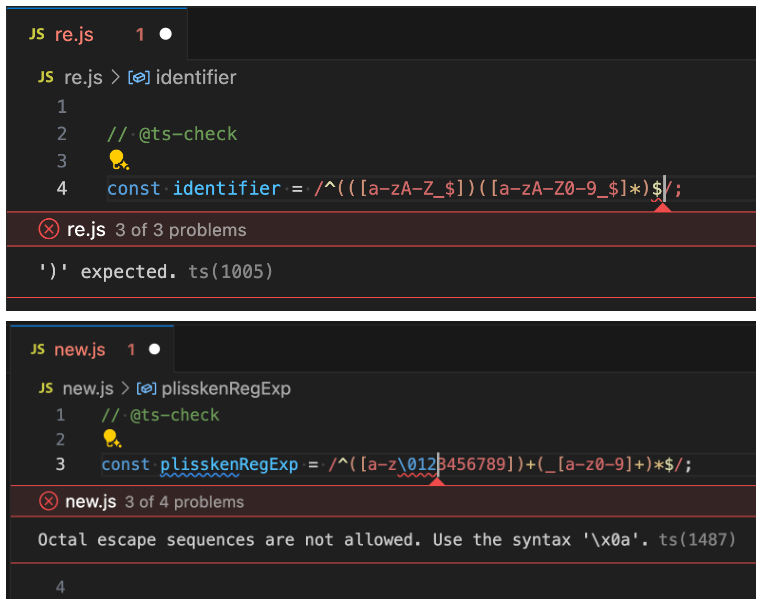Click the "Octal escape sequences" error message
This screenshot has height=601, width=761.
[x=387, y=539]
